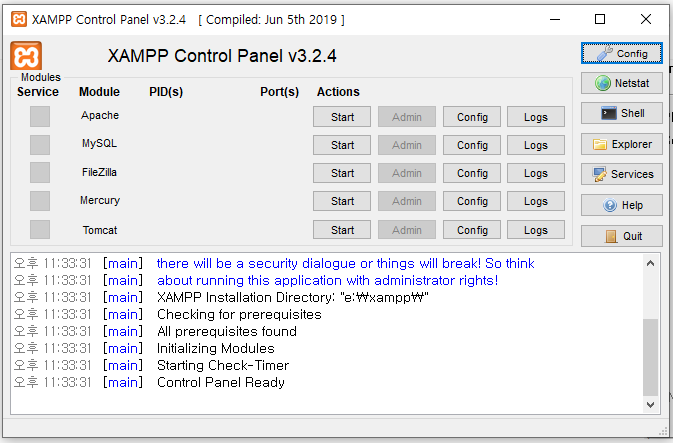Open Netstat with the globe icon

(x=621, y=83)
